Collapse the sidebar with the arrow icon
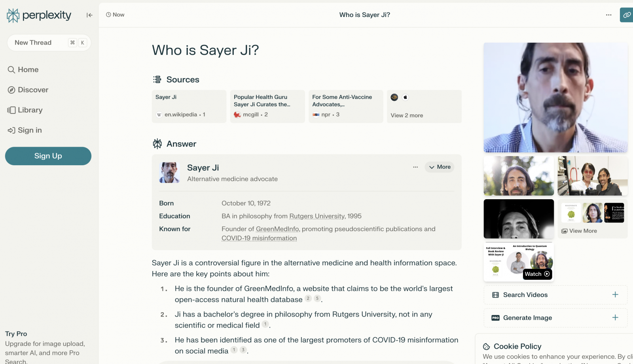 (x=89, y=15)
